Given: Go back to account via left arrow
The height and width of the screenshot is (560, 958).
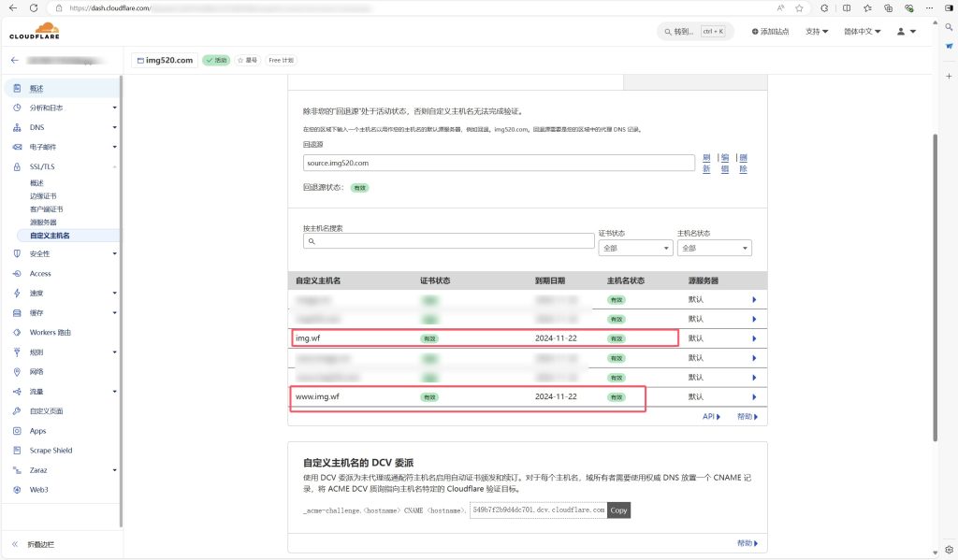Looking at the screenshot, I should [15, 61].
